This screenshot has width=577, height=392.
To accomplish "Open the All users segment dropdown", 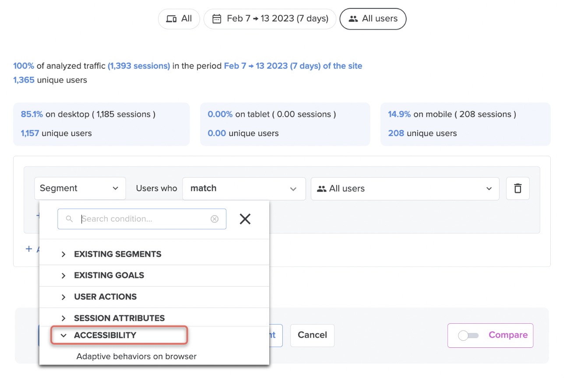I will [405, 189].
